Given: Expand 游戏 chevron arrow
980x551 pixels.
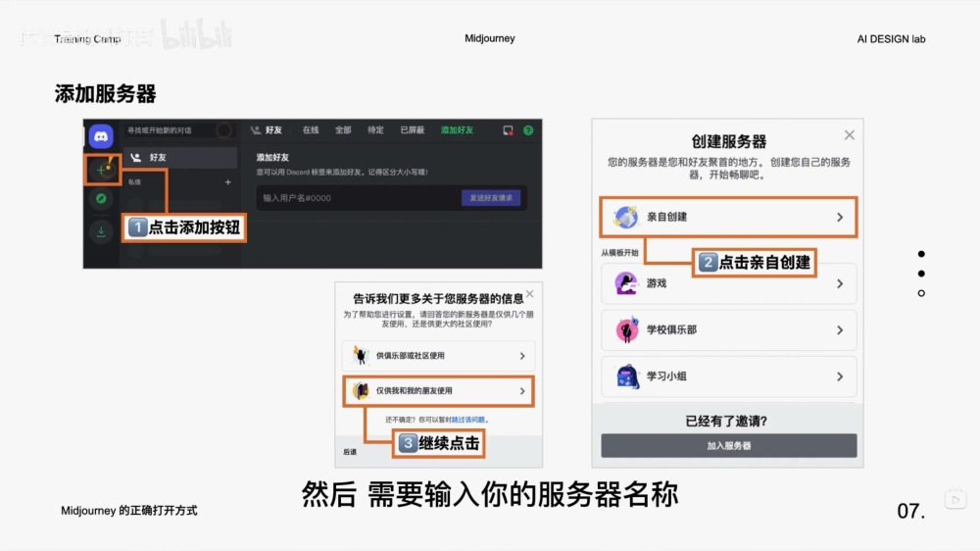Looking at the screenshot, I should coord(840,284).
